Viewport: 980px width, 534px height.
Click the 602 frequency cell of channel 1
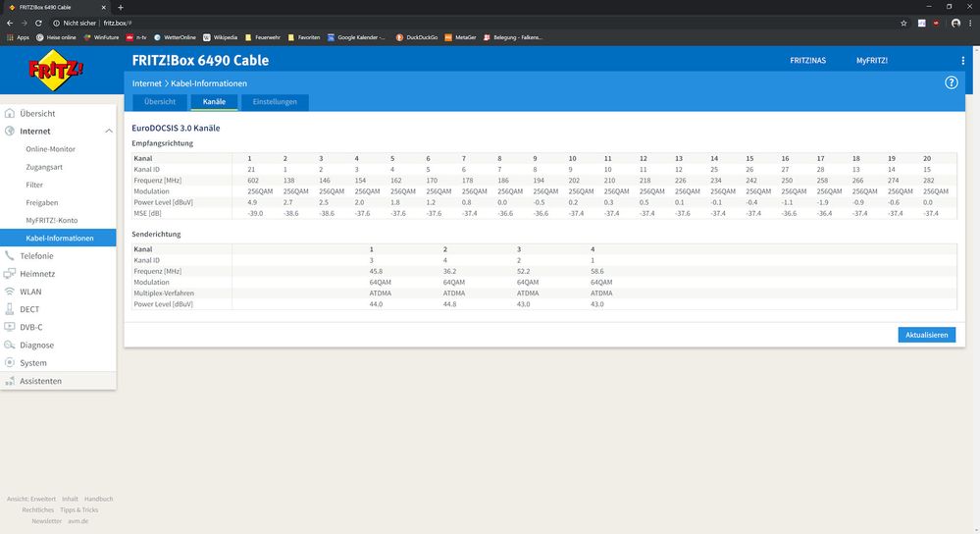click(252, 180)
